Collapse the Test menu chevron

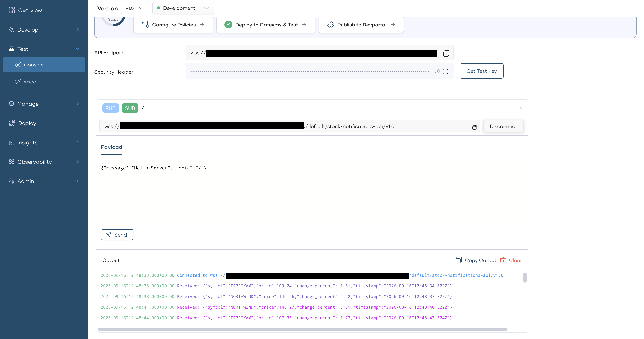coord(77,49)
